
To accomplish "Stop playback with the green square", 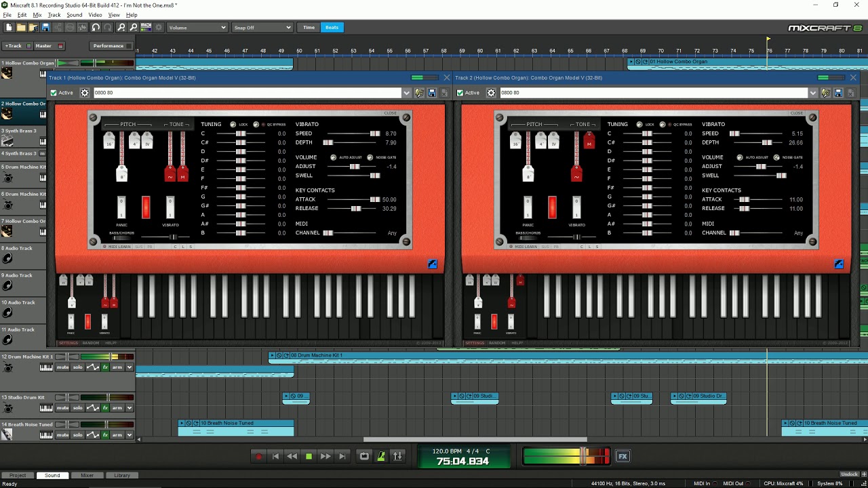I will coord(309,456).
